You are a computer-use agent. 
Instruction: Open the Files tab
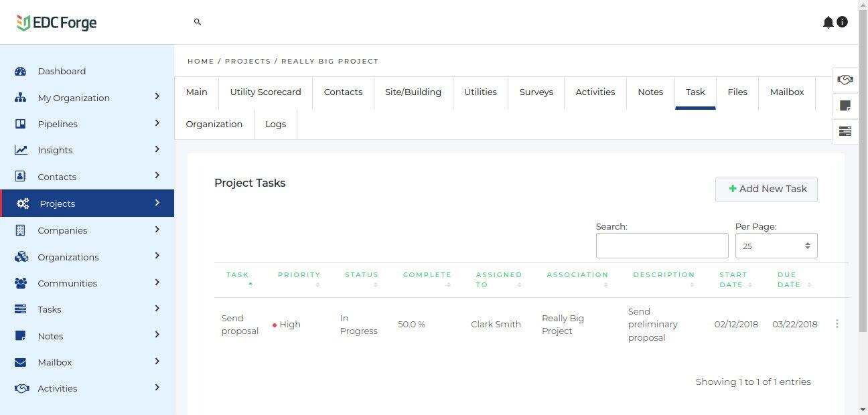click(x=737, y=92)
